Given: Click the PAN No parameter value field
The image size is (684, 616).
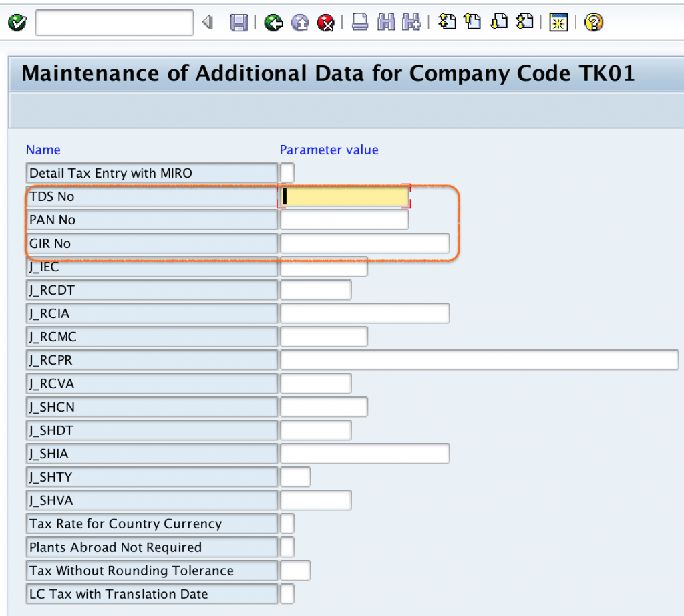Looking at the screenshot, I should 344,220.
